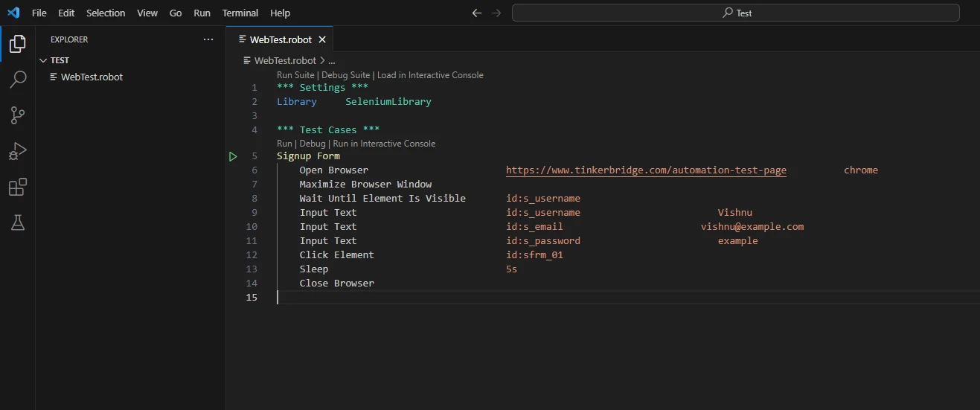Image resolution: width=980 pixels, height=410 pixels.
Task: Click the example password value
Action: tap(738, 241)
